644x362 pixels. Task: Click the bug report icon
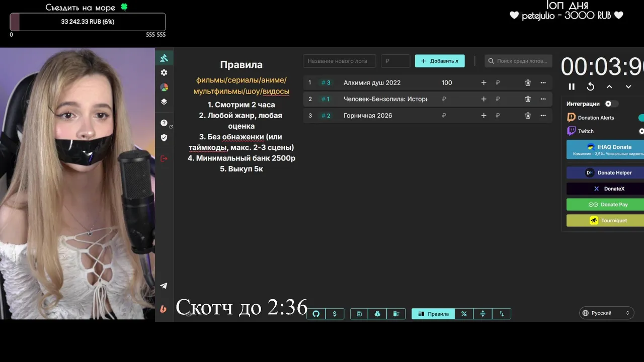(x=377, y=314)
